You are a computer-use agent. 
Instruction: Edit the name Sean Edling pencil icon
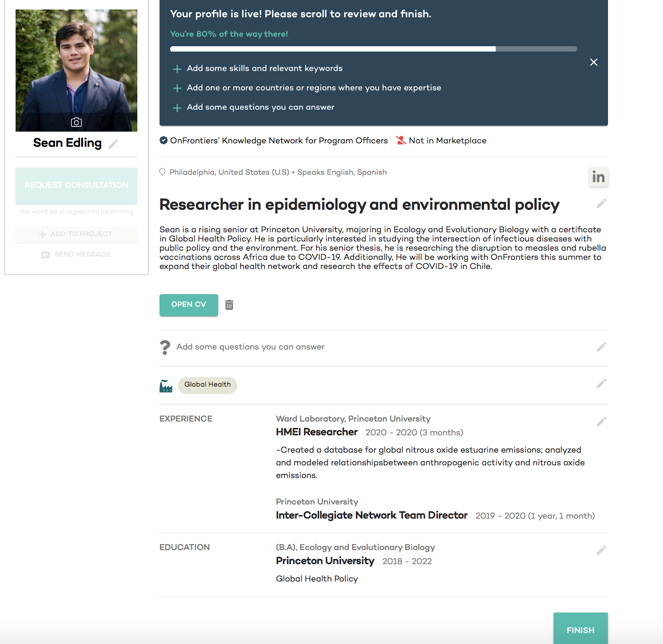tap(113, 144)
